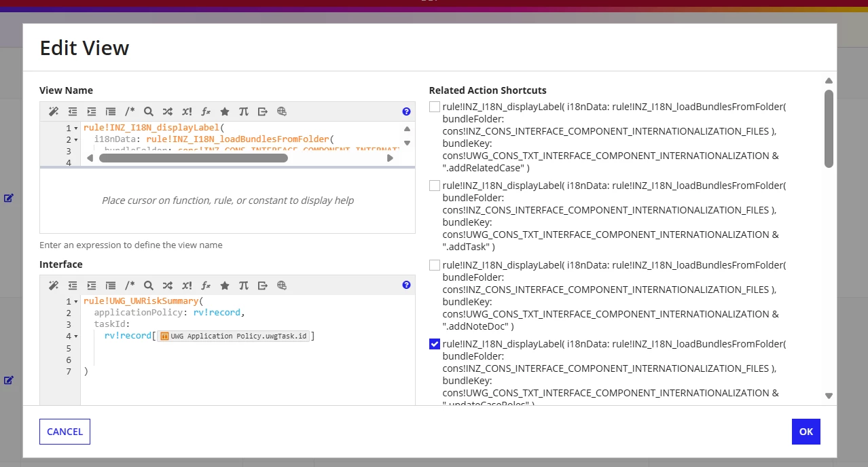This screenshot has height=467, width=868.
Task: Click the format wand in Interface toolbar
Action: (x=54, y=286)
